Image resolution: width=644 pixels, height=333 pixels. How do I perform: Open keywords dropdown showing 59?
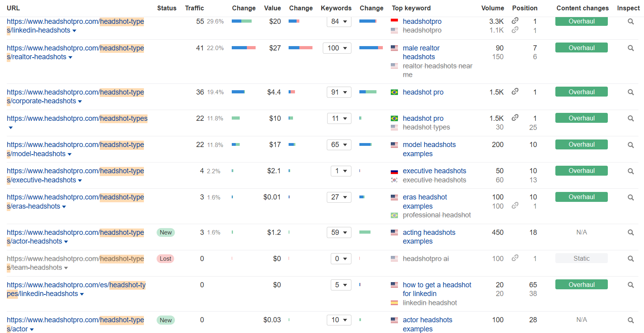339,232
